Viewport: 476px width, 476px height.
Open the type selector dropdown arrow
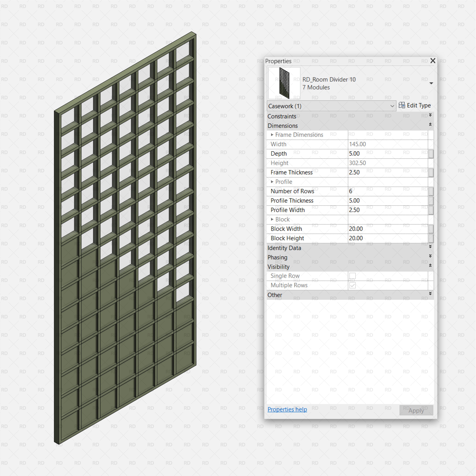point(431,83)
